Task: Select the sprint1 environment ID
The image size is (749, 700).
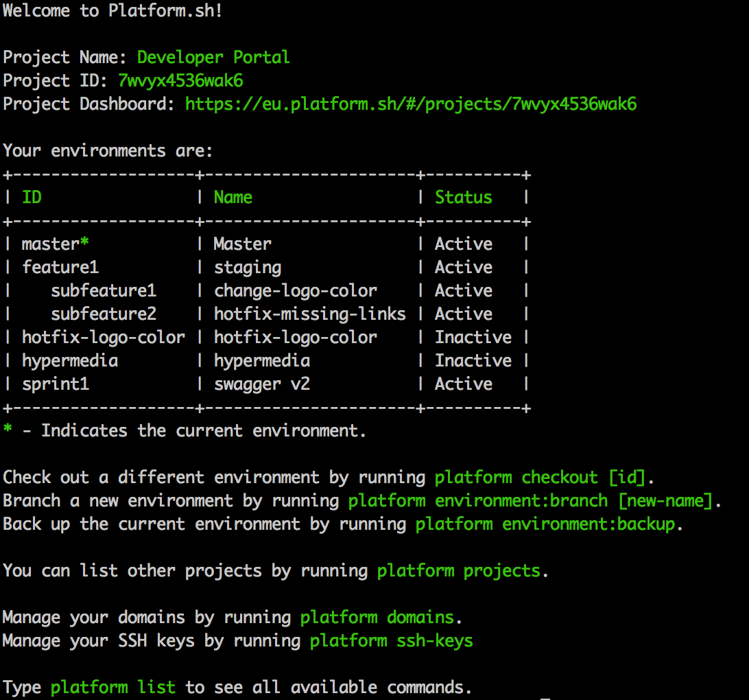Action: point(56,384)
